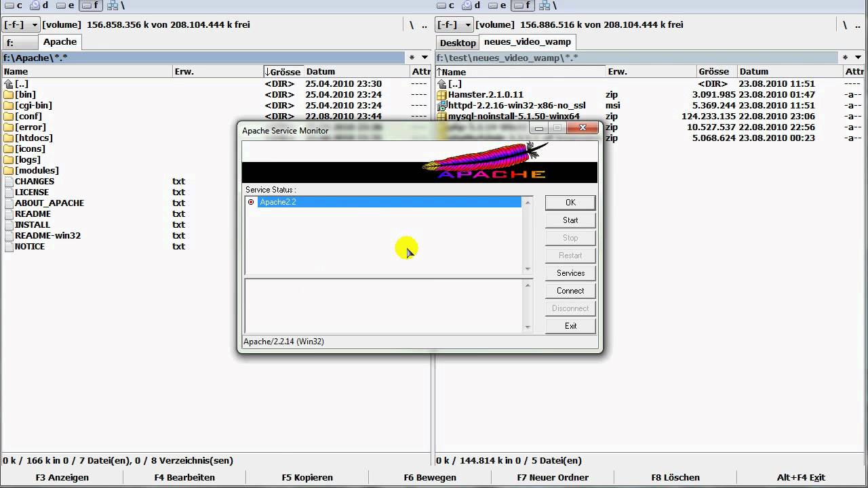Open right panel directory history arrow
The width and height of the screenshot is (868, 488).
[x=857, y=58]
